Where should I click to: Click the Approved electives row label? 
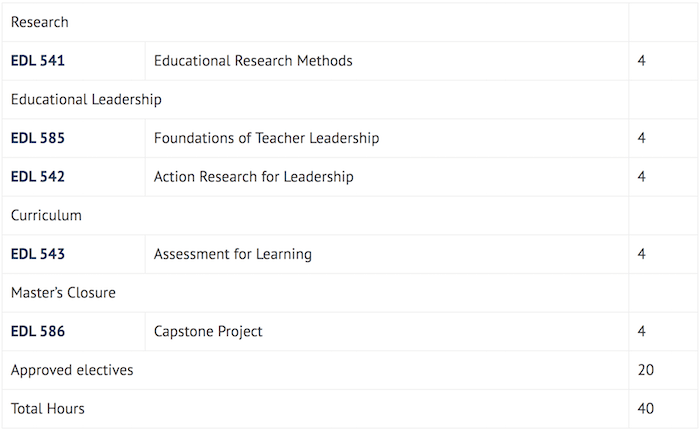tap(72, 370)
